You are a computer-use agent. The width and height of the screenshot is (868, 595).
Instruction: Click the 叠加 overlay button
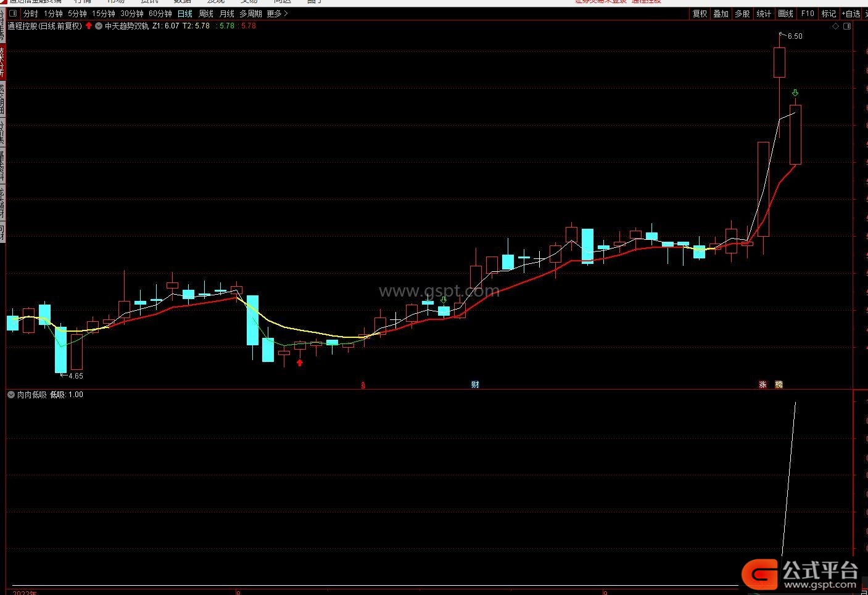tap(721, 14)
